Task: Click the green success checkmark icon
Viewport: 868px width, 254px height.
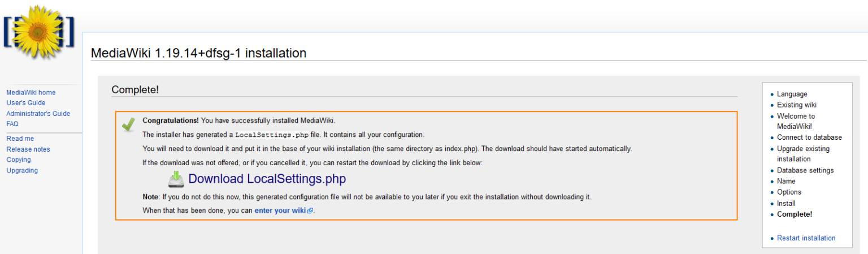Action: [128, 124]
